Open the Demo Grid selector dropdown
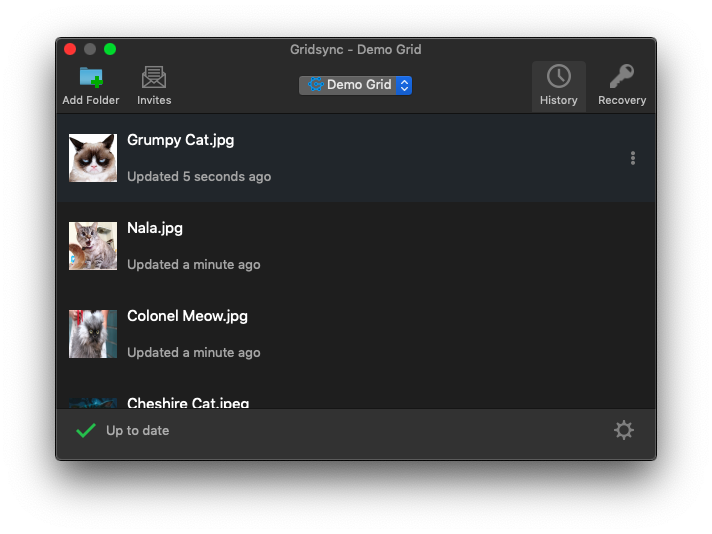 pyautogui.click(x=355, y=85)
